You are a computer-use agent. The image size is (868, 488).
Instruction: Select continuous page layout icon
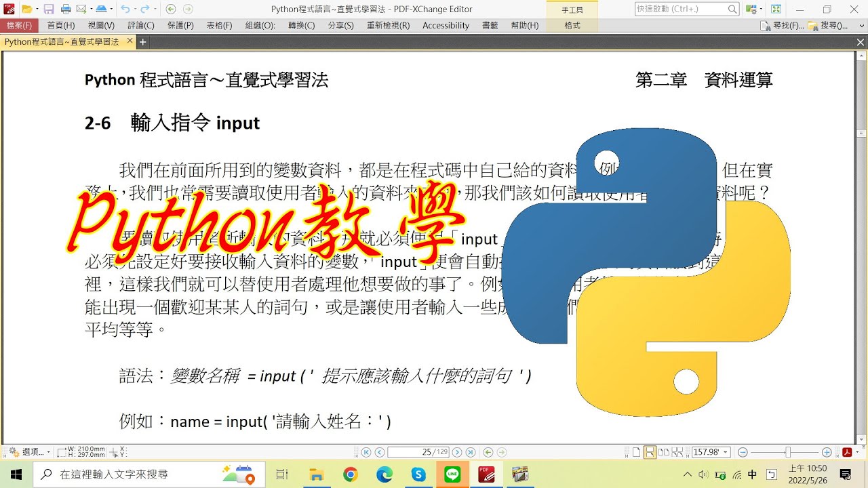pos(650,452)
